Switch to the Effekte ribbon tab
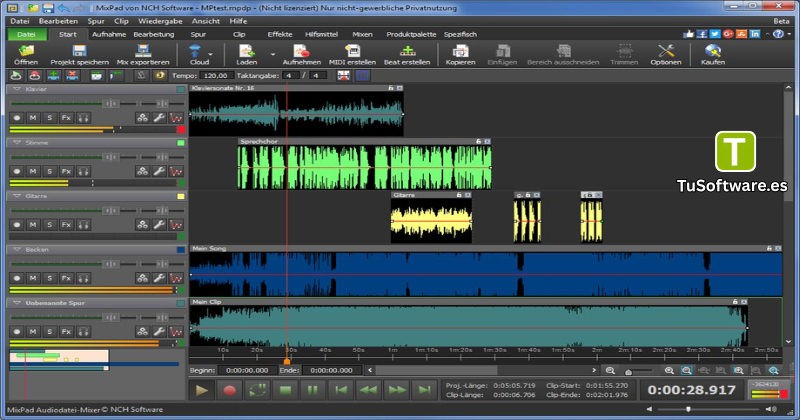Screen dimensions: 800x420 pyautogui.click(x=280, y=34)
